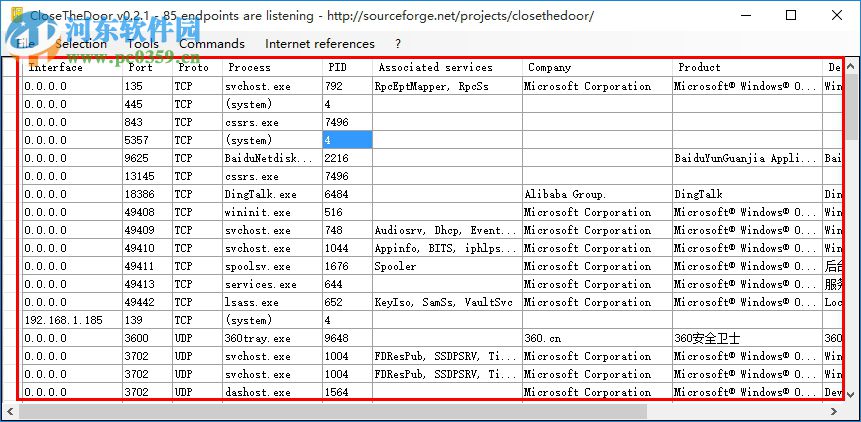Select the cell with port 13145

pyautogui.click(x=147, y=176)
